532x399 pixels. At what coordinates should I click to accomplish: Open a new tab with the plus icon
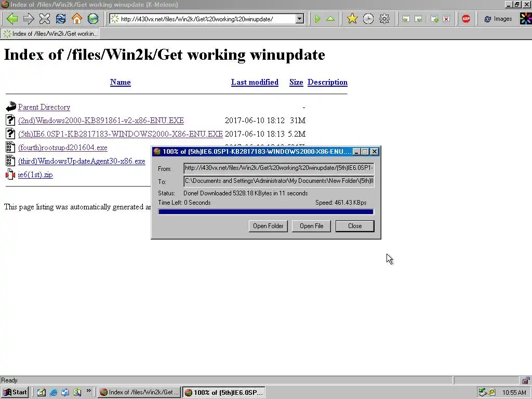pyautogui.click(x=434, y=19)
